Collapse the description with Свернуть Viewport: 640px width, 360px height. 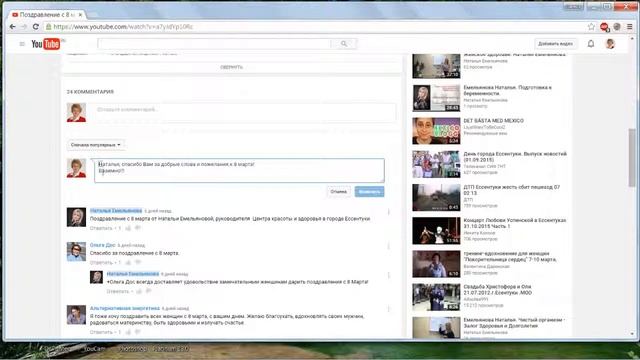coord(231,67)
